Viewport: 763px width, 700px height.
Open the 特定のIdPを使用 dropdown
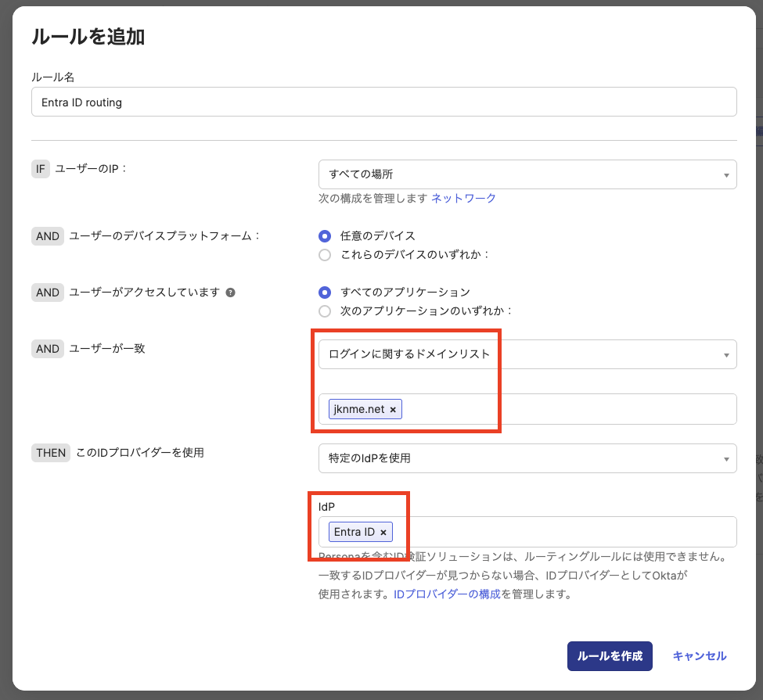(x=527, y=458)
